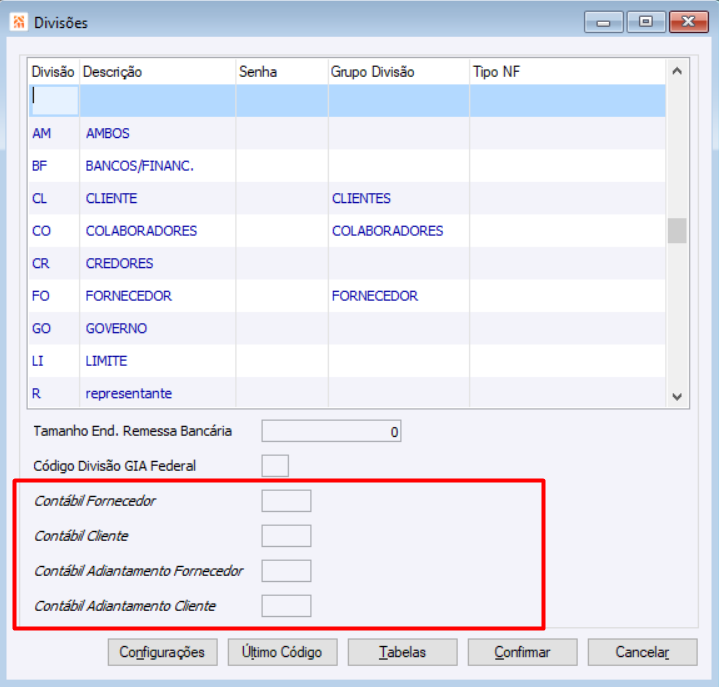719x687 pixels.
Task: Click the Tipo NF column header
Action: pos(568,72)
